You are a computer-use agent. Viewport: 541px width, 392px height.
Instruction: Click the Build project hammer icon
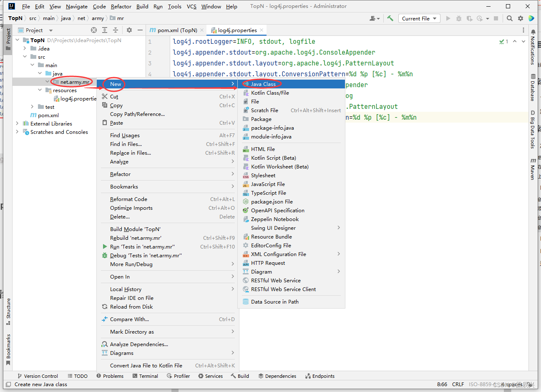(390, 18)
